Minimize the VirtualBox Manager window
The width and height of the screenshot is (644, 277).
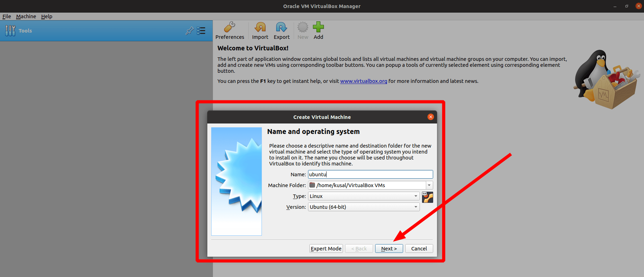[x=615, y=6]
